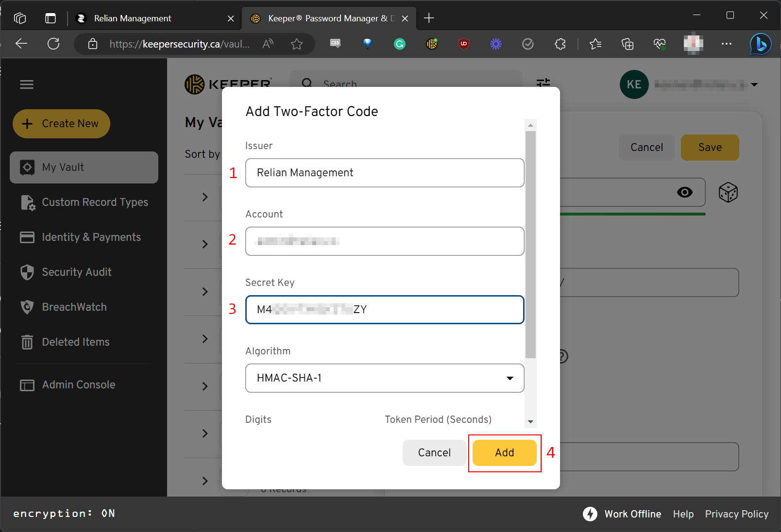Click the purple starburst extension icon
The width and height of the screenshot is (781, 532).
tap(496, 44)
